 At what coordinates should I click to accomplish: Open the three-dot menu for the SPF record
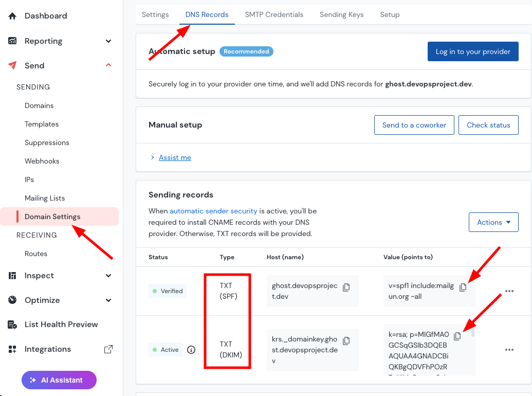[x=509, y=291]
